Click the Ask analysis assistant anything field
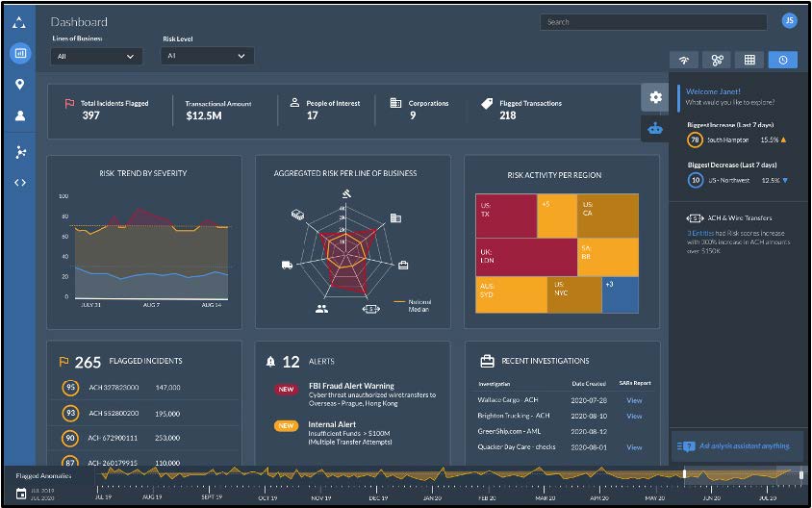Screen dimensions: 812x508 coord(736,445)
